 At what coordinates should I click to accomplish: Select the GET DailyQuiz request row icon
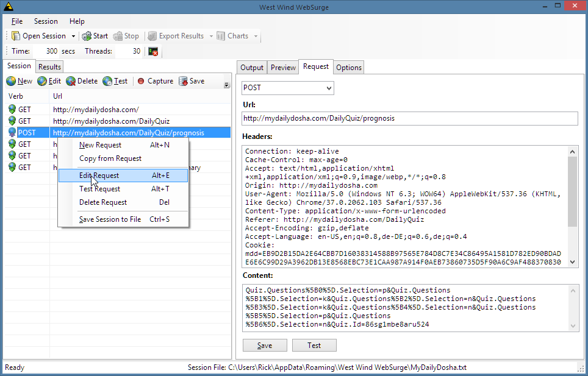click(12, 121)
